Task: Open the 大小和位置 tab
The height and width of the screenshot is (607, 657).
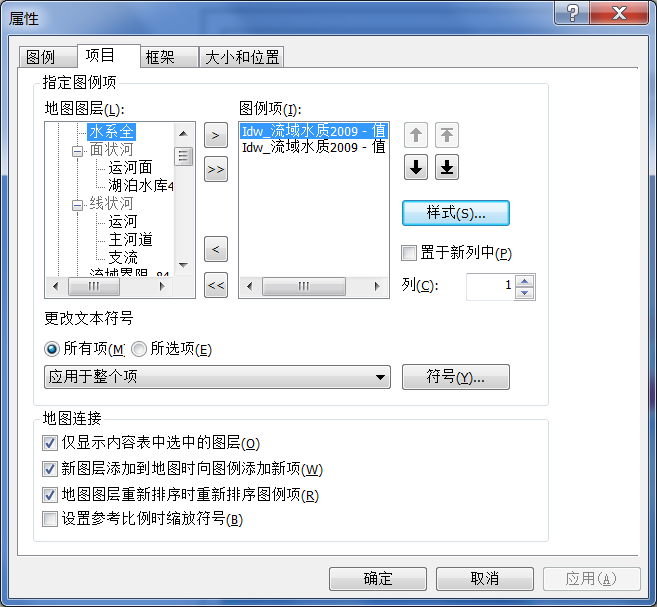Action: pyautogui.click(x=242, y=57)
